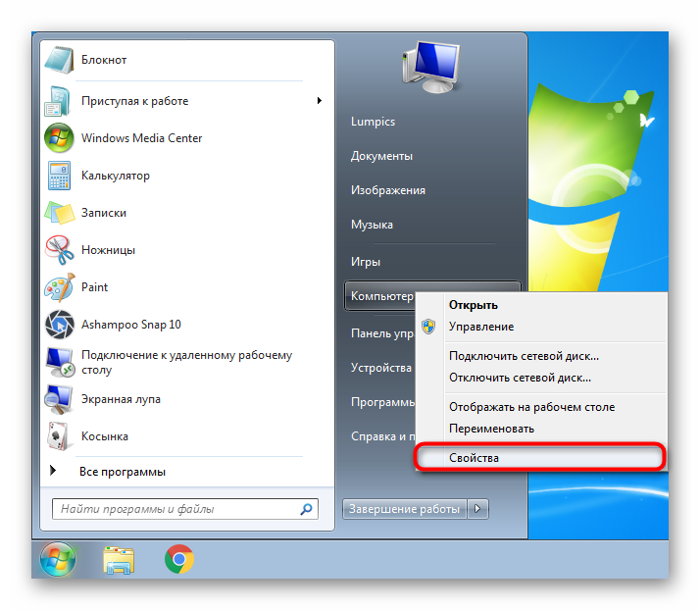The height and width of the screenshot is (610, 700).
Task: Open Музыка from the right pane
Action: pyautogui.click(x=372, y=225)
